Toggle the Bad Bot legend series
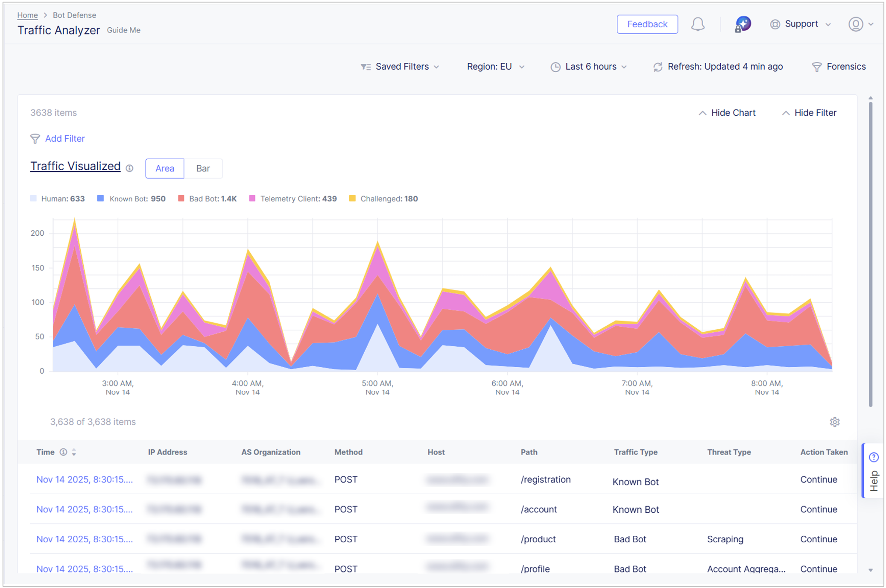Screen dimensions: 886x588 (x=207, y=199)
